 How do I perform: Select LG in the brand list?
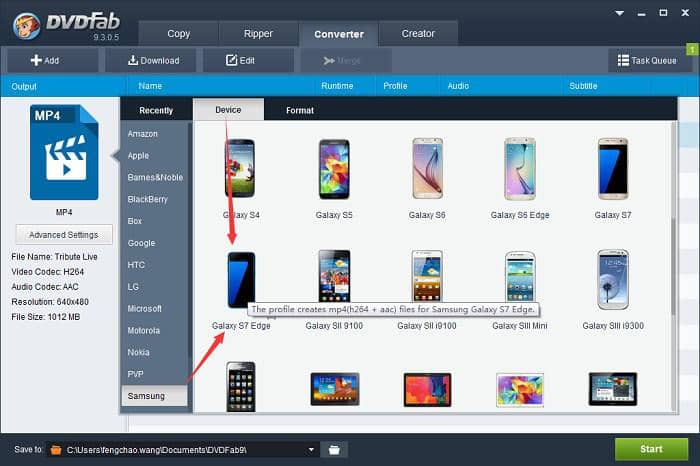154,287
